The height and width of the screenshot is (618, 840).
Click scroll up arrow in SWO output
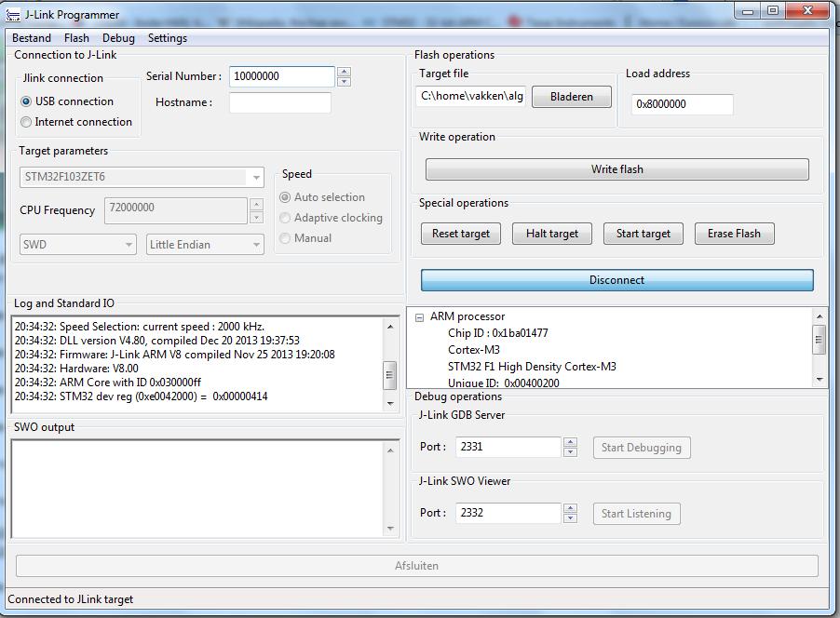click(390, 450)
